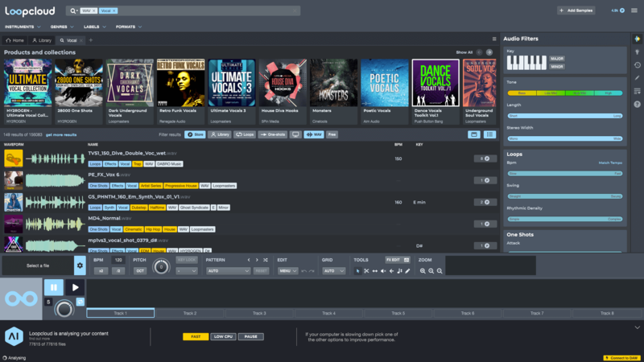The height and width of the screenshot is (362, 644).
Task: Open the help question mark icon
Action: [x=637, y=105]
